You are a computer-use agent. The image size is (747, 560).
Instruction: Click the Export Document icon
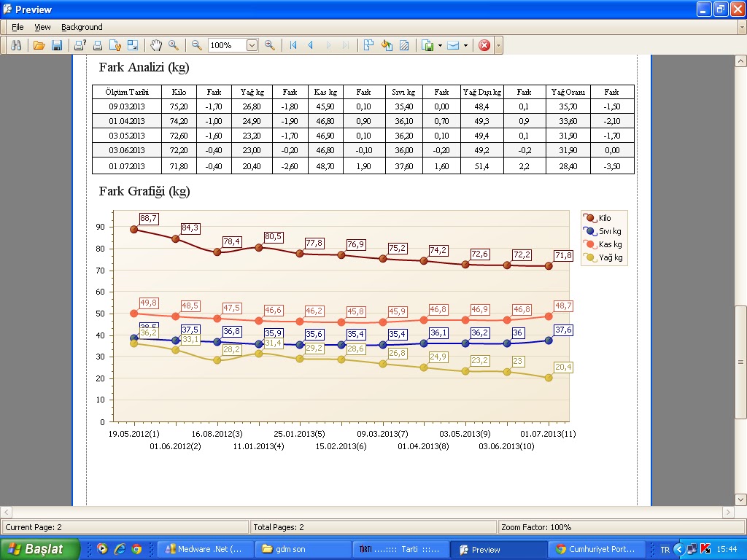pos(427,45)
